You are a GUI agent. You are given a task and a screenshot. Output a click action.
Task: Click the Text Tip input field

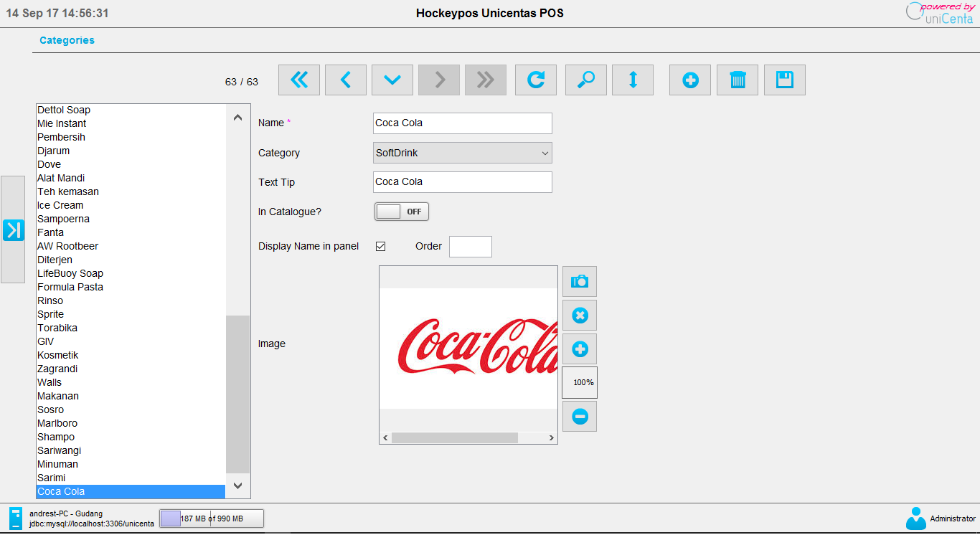coord(463,181)
